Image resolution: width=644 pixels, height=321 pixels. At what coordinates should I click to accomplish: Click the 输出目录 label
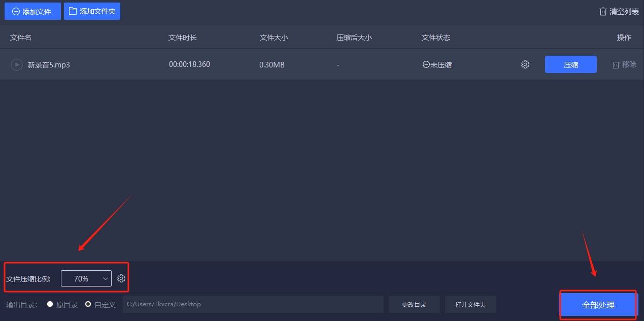click(22, 304)
